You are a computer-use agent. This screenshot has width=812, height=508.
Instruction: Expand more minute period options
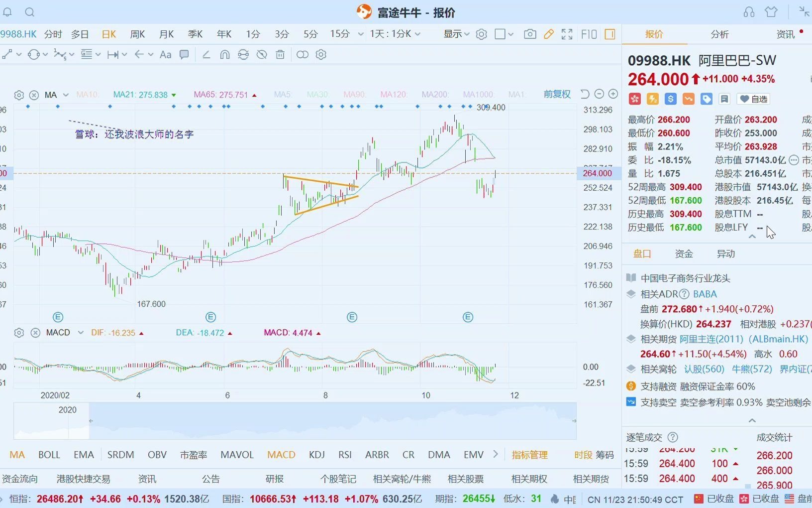click(361, 34)
